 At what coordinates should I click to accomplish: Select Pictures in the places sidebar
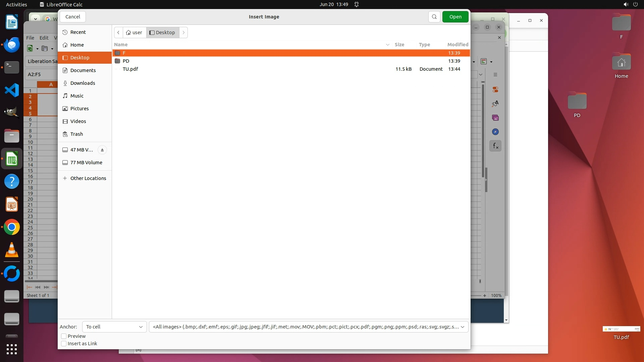(x=79, y=109)
